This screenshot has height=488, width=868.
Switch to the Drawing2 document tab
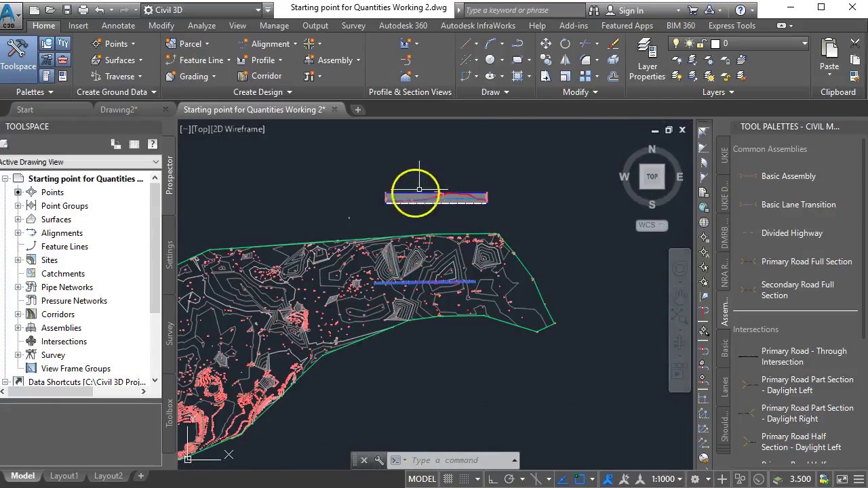pyautogui.click(x=119, y=110)
